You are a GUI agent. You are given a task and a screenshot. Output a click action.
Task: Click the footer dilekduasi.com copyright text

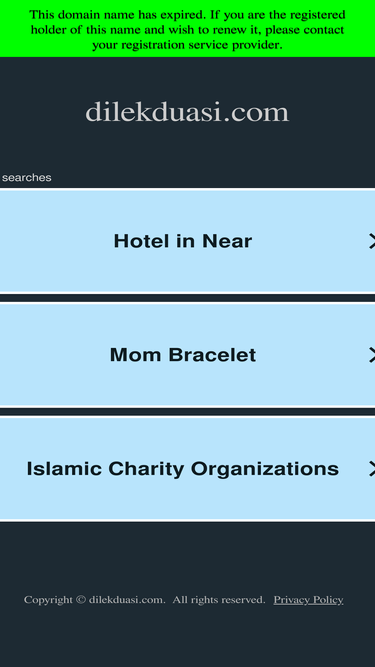127,599
